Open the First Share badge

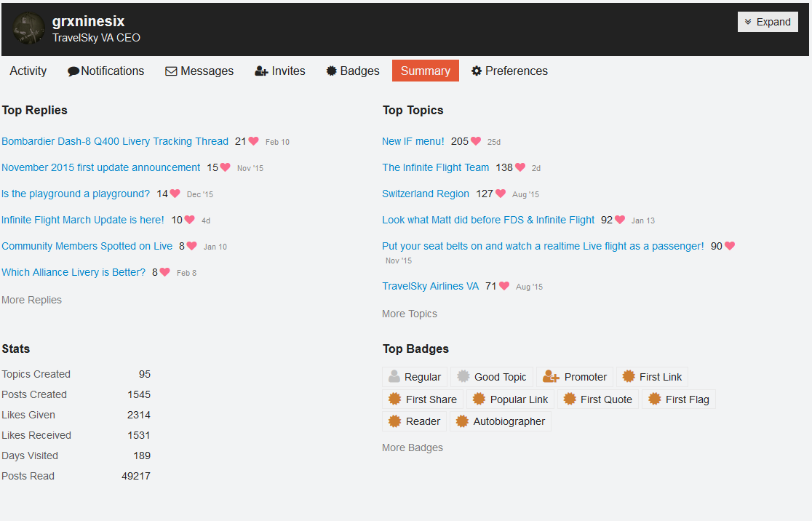tap(423, 399)
